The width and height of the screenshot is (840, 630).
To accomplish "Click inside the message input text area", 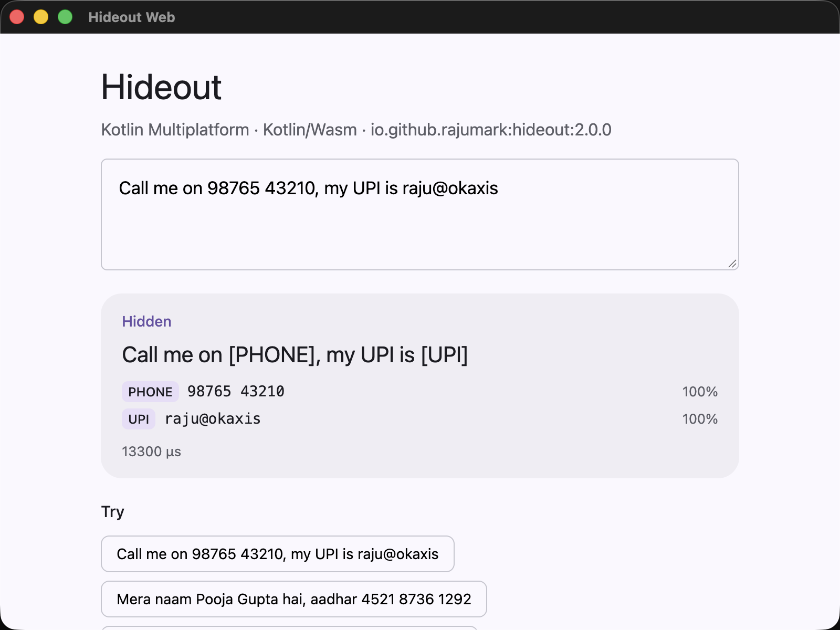I will (x=419, y=214).
